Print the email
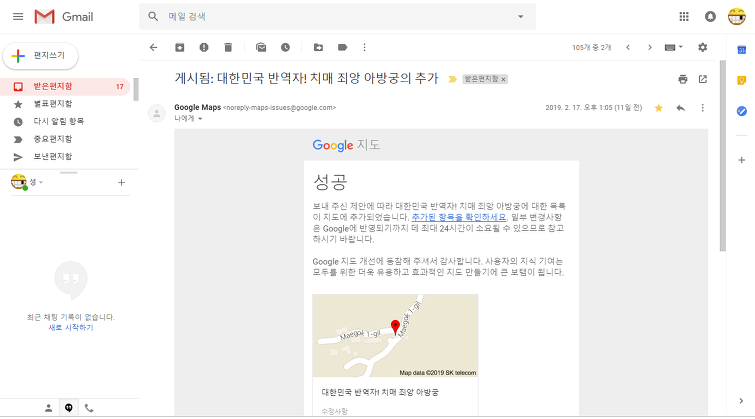This screenshot has width=755, height=419. pos(683,79)
